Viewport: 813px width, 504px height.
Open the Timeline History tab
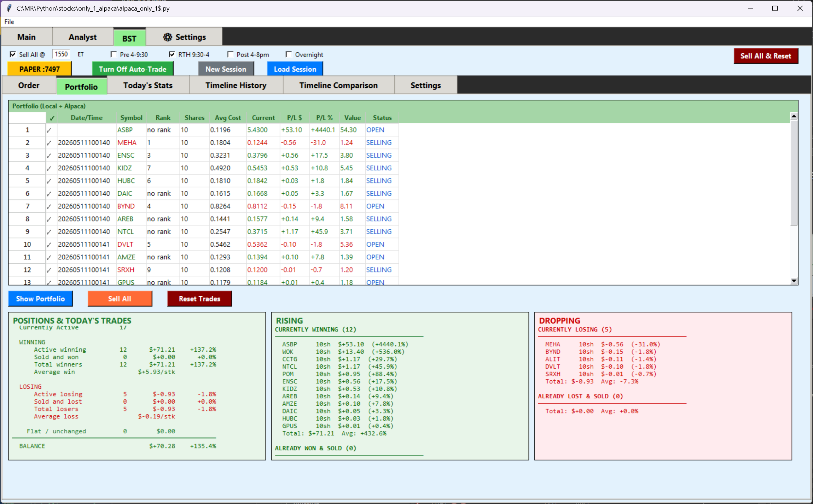point(236,85)
